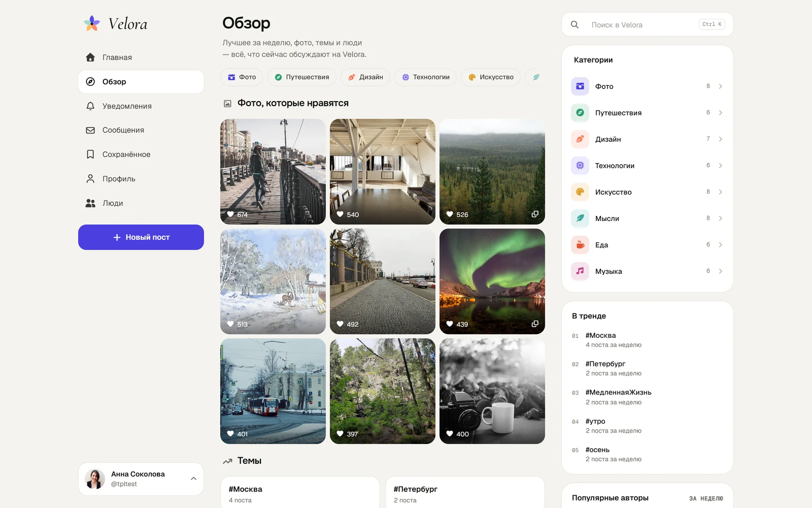The width and height of the screenshot is (812, 508).
Task: Open Сообщения messages
Action: tap(141, 130)
